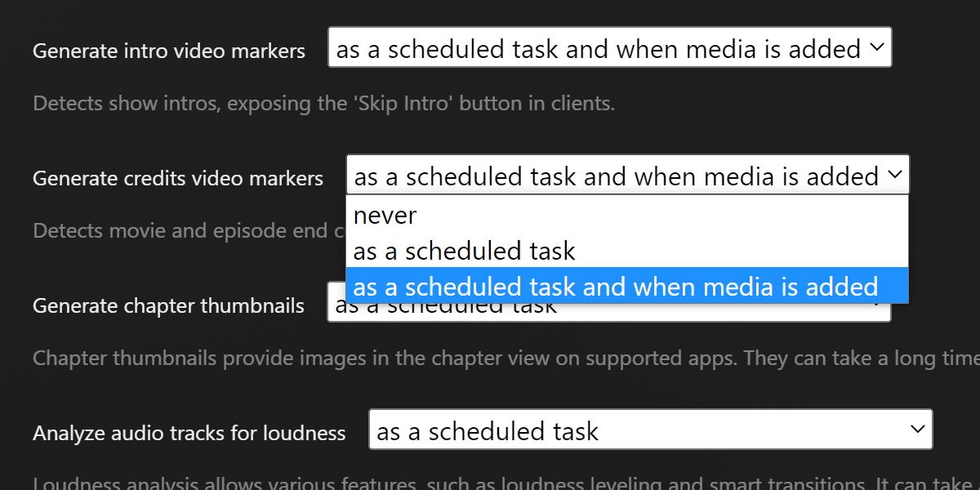
Task: Click the "Generate intro video markers" label
Action: [169, 51]
